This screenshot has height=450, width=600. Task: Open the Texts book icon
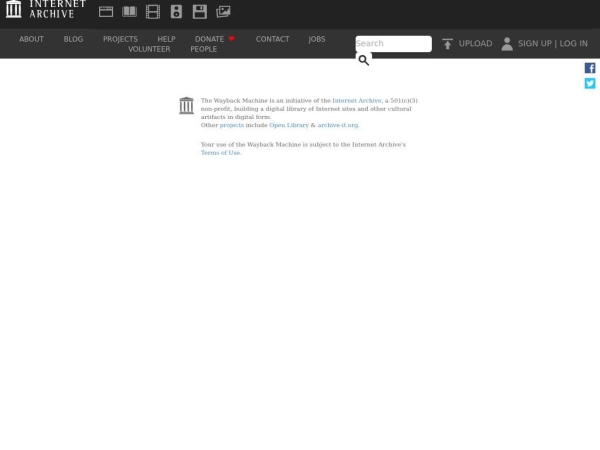coord(129,11)
